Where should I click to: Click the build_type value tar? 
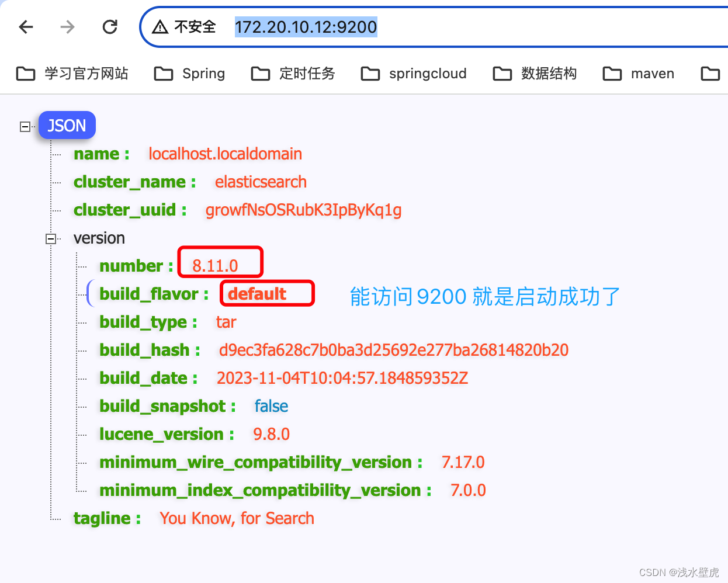226,322
